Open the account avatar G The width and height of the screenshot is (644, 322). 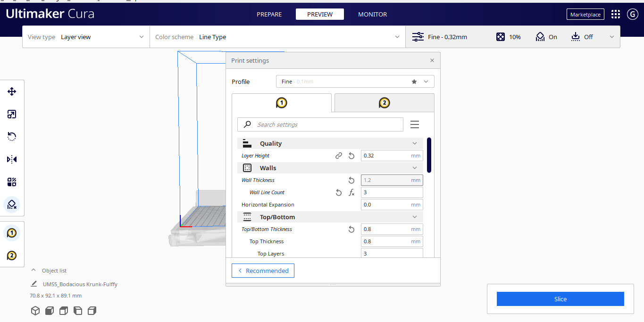(632, 14)
